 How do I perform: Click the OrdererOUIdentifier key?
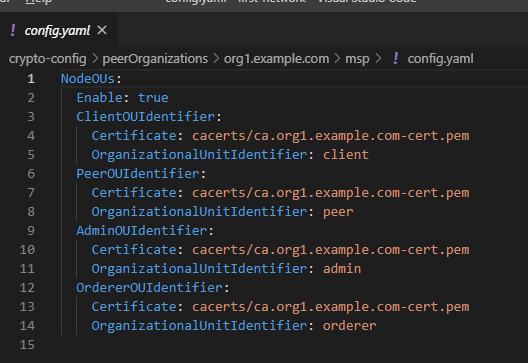[149, 288]
